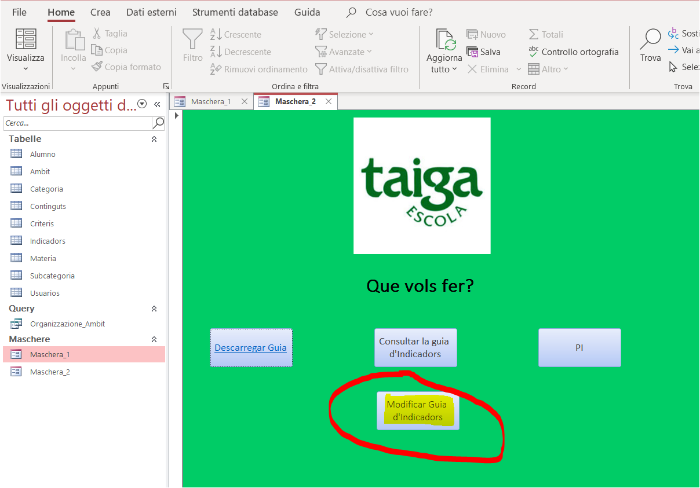The height and width of the screenshot is (488, 700).
Task: Click the Cerca search field
Action: [x=78, y=123]
